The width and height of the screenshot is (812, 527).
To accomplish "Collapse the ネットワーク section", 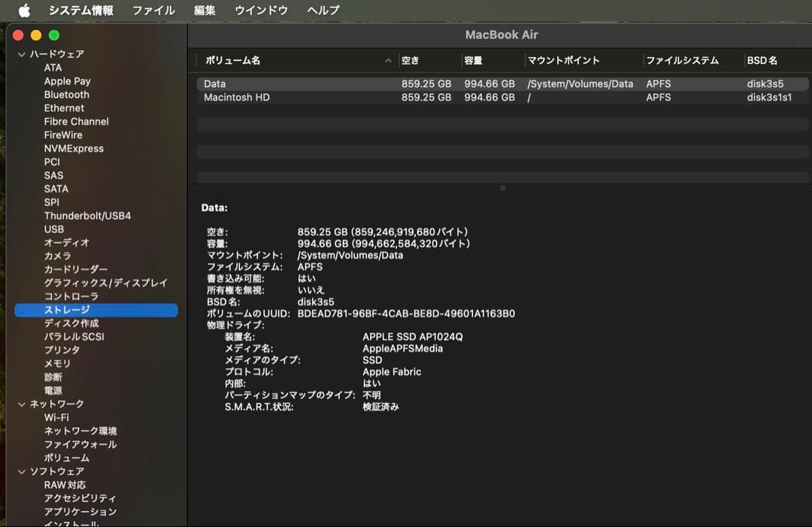I will [x=21, y=404].
